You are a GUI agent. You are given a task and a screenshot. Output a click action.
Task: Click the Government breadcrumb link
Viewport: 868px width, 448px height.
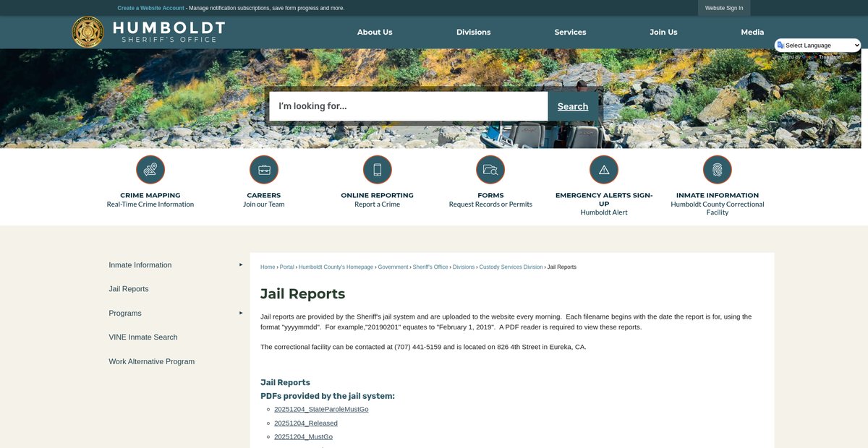(x=393, y=267)
